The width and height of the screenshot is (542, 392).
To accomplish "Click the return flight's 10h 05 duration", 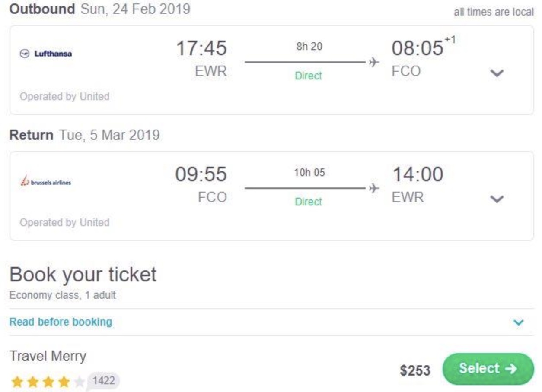I will pyautogui.click(x=309, y=173).
